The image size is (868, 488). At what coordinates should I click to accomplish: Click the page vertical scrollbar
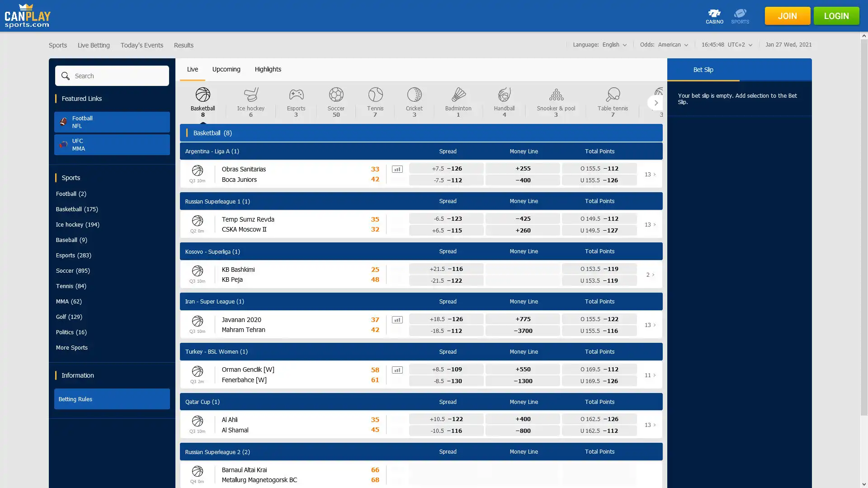point(864,227)
